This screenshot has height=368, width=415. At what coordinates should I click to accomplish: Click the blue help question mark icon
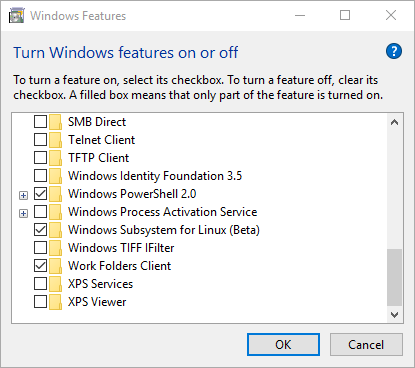394,51
